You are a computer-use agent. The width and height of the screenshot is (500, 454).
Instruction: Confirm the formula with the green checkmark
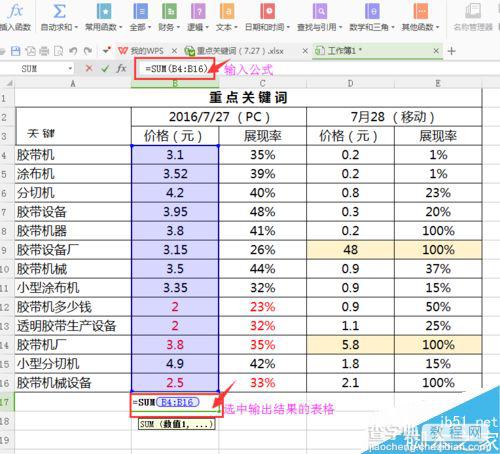[105, 69]
